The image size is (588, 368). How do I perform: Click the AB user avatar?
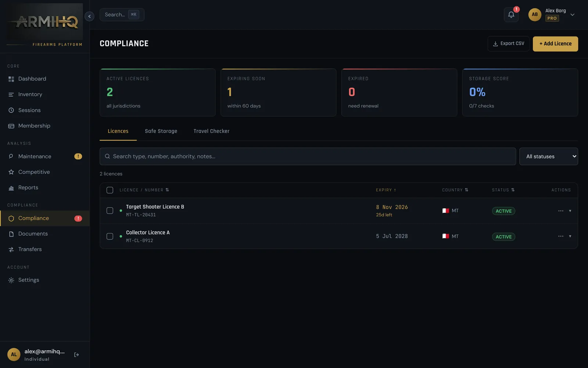[535, 15]
